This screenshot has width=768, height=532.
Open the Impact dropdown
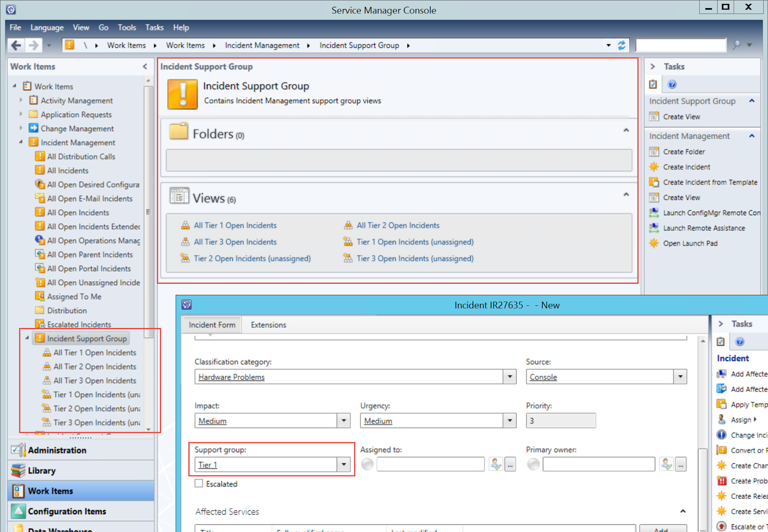point(343,420)
